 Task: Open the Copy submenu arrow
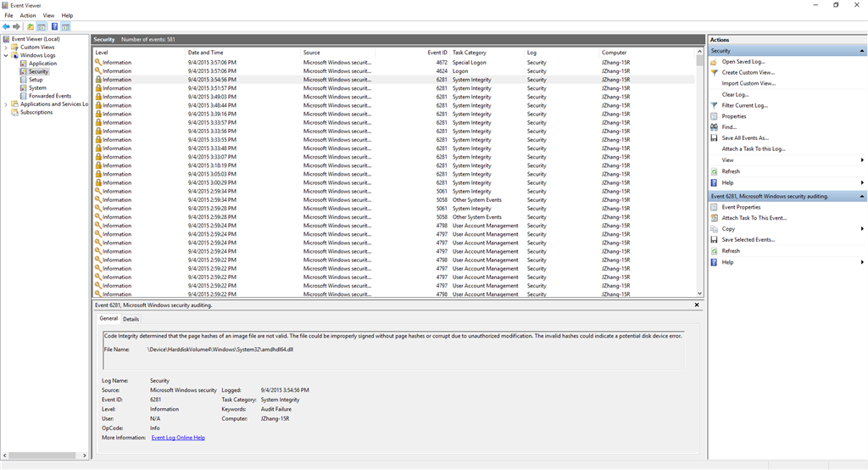(862, 229)
